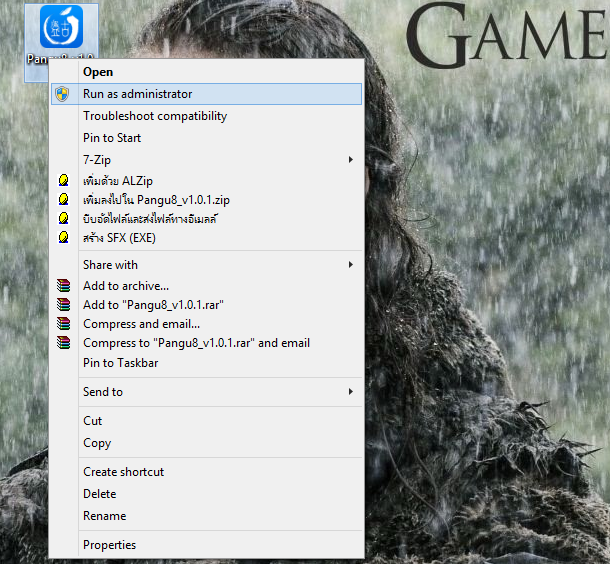Choose Add to archive...

tap(207, 286)
